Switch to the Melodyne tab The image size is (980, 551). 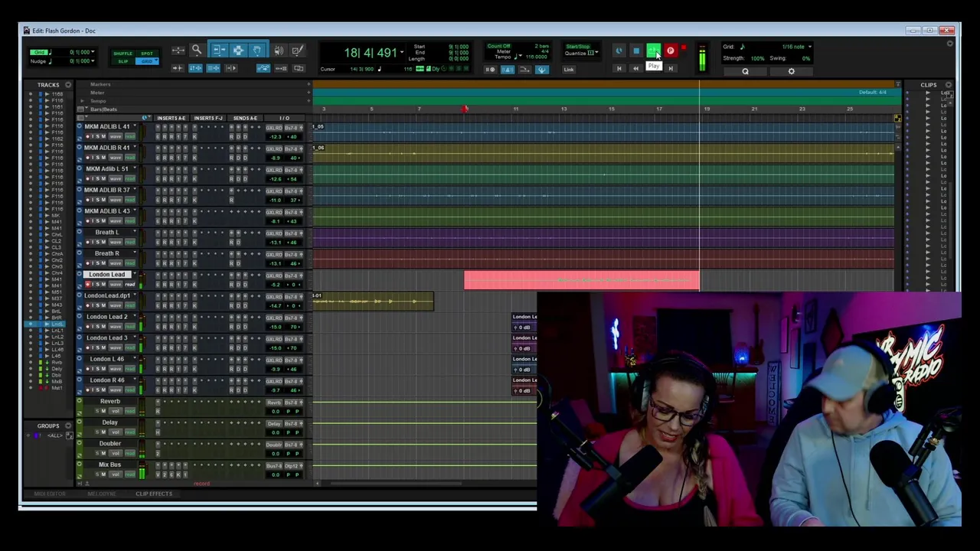click(x=101, y=494)
